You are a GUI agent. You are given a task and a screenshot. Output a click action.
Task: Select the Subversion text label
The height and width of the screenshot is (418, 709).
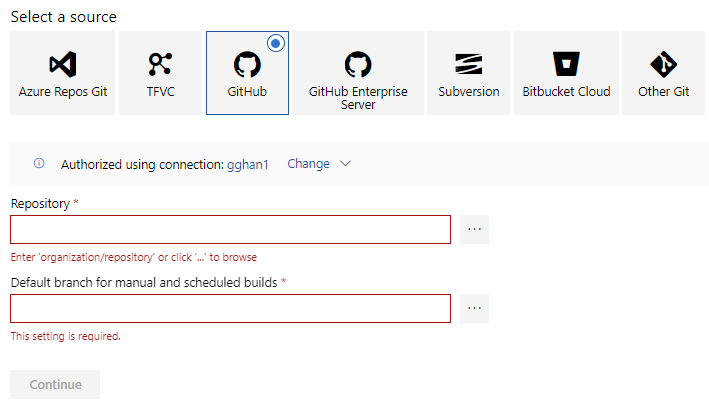click(x=468, y=92)
